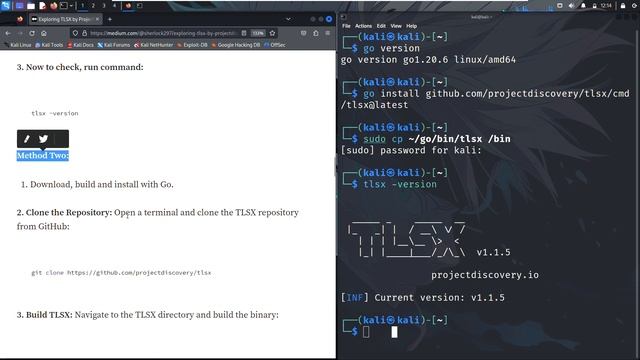Click '[INF] Current version: v1.1.5' line
640x360 pixels.
422,298
